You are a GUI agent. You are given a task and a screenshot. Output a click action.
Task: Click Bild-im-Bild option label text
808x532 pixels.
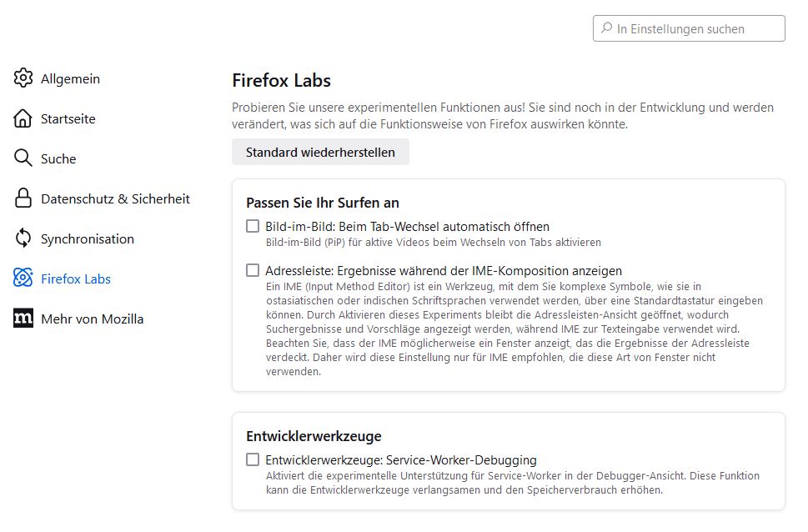(x=407, y=226)
